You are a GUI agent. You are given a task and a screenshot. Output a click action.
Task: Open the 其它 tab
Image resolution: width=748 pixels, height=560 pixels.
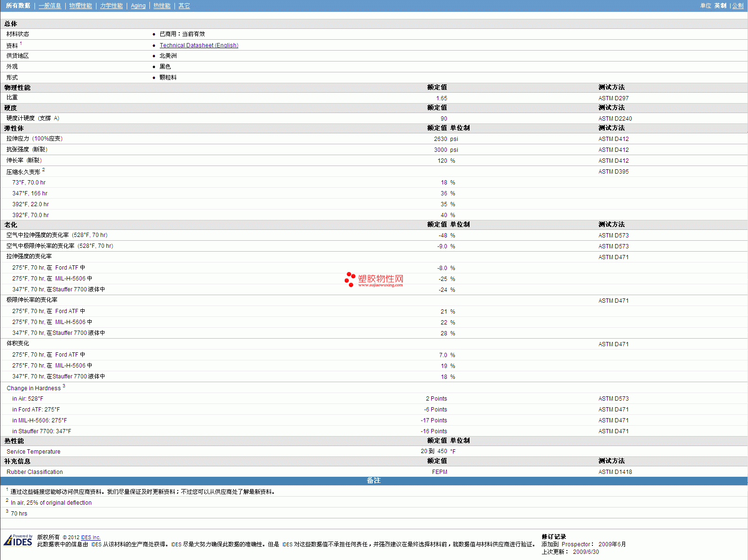184,6
